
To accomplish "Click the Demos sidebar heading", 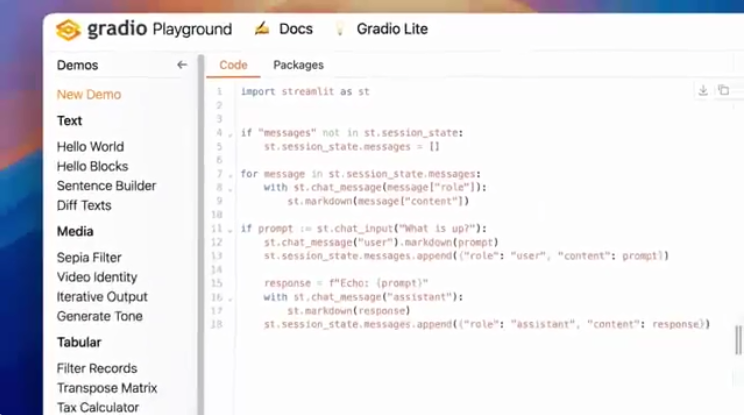I will 77,65.
